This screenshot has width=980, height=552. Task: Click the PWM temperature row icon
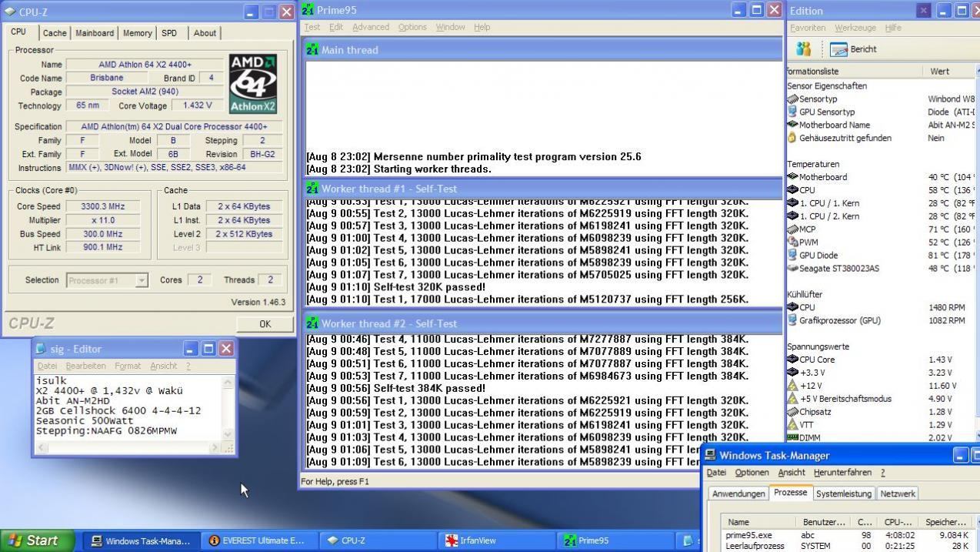tap(792, 243)
